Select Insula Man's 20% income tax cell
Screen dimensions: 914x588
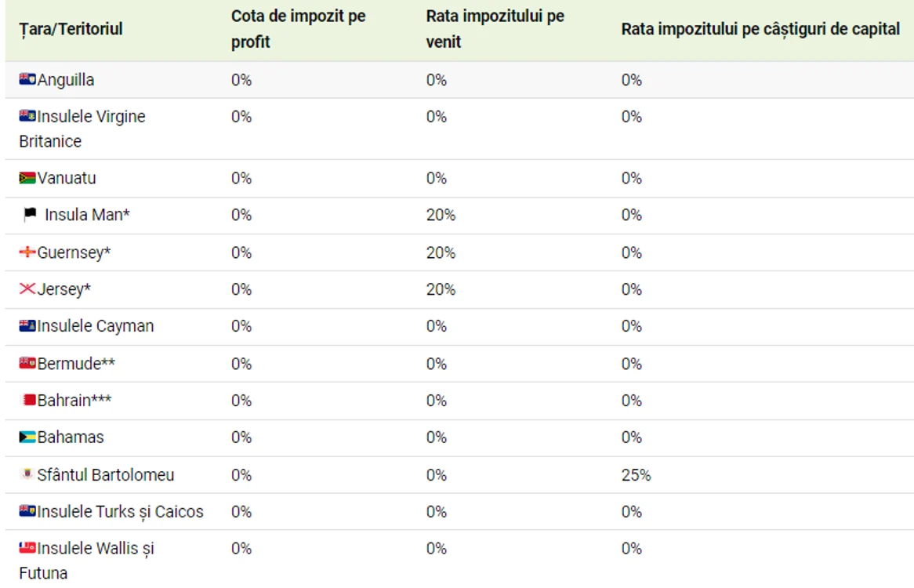(441, 215)
